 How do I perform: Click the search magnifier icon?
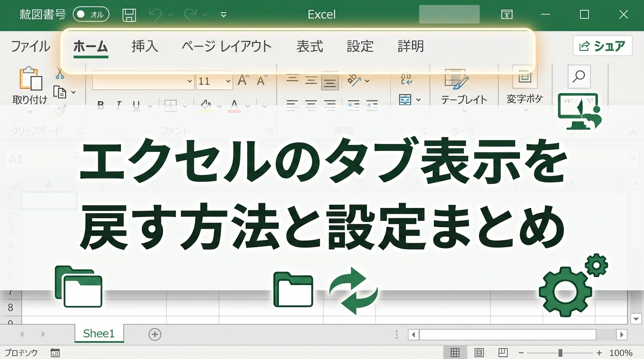tap(579, 76)
